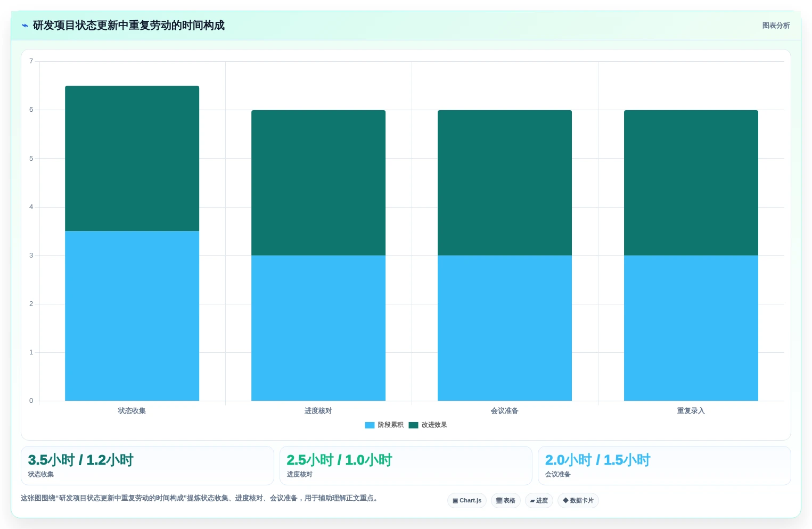Toggle the 改进效果 legend color box
The width and height of the screenshot is (812, 529).
click(413, 425)
